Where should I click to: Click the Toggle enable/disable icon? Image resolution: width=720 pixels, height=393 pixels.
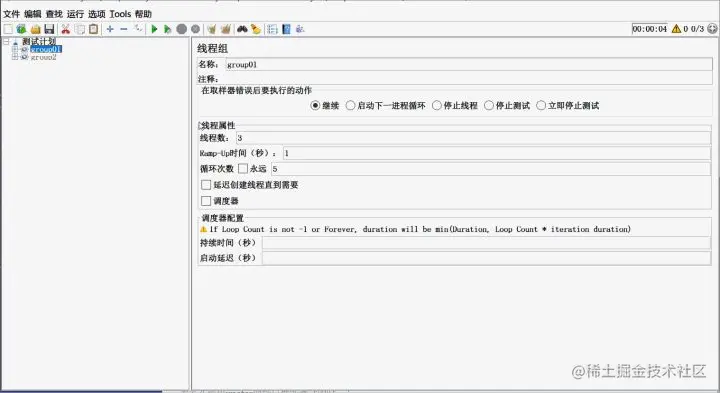138,29
